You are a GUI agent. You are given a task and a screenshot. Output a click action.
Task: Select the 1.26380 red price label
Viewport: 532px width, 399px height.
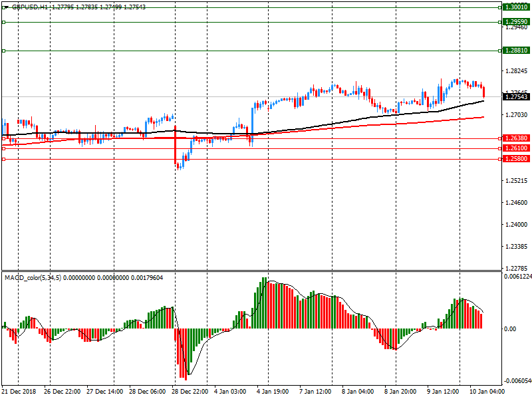[x=516, y=138]
